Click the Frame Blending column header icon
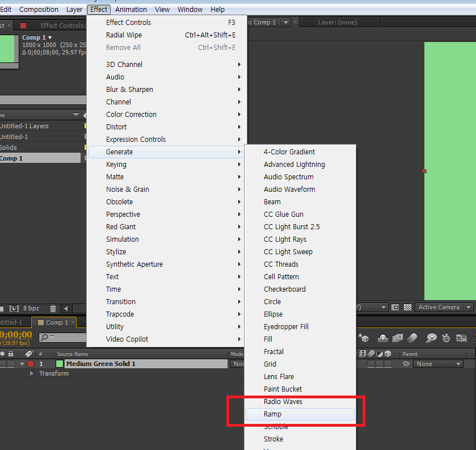The height and width of the screenshot is (450, 476). coord(363,354)
